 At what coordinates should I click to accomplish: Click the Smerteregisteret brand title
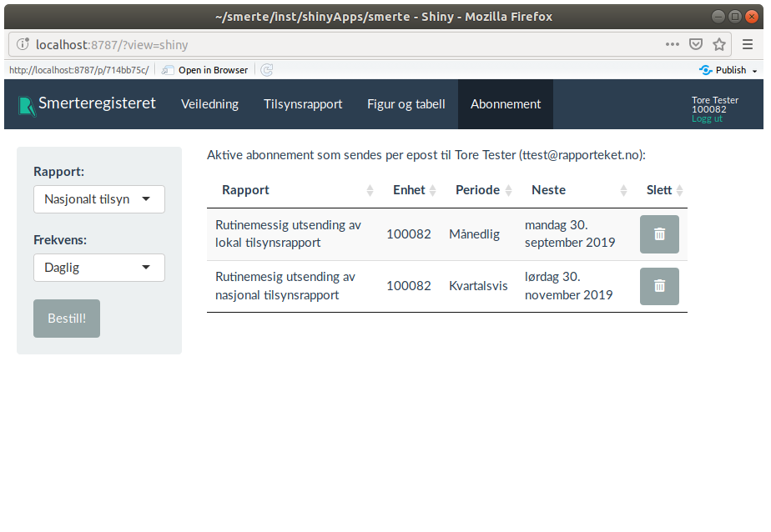97,103
